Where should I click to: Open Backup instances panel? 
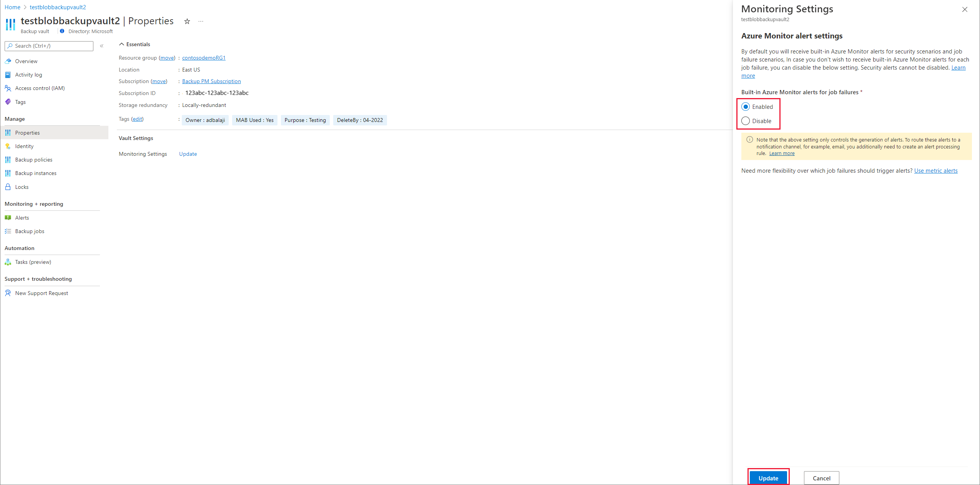(36, 173)
